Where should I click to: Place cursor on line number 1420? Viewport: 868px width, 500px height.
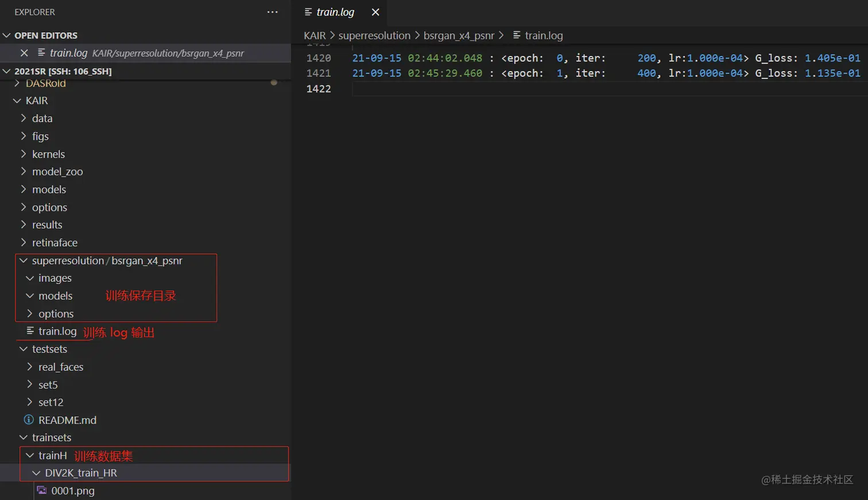point(319,58)
